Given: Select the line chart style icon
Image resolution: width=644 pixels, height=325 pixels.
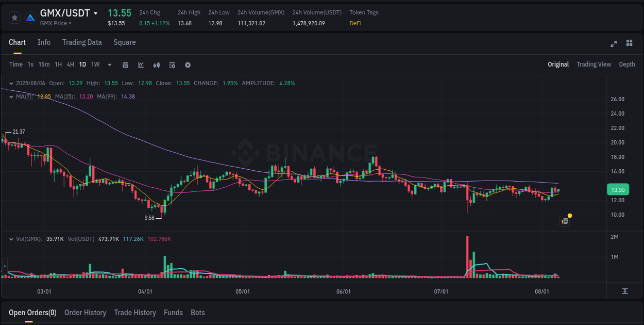Looking at the screenshot, I should pyautogui.click(x=141, y=65).
